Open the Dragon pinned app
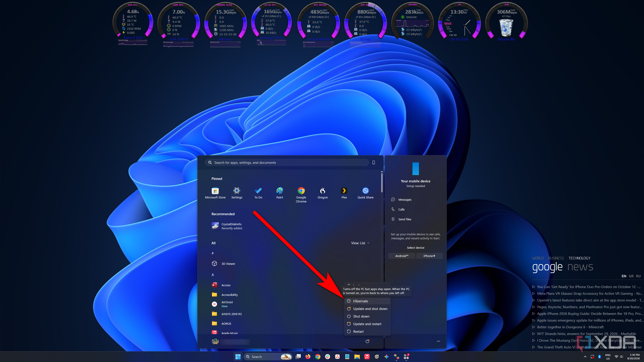Screen dimensions: 644x362 click(x=322, y=193)
